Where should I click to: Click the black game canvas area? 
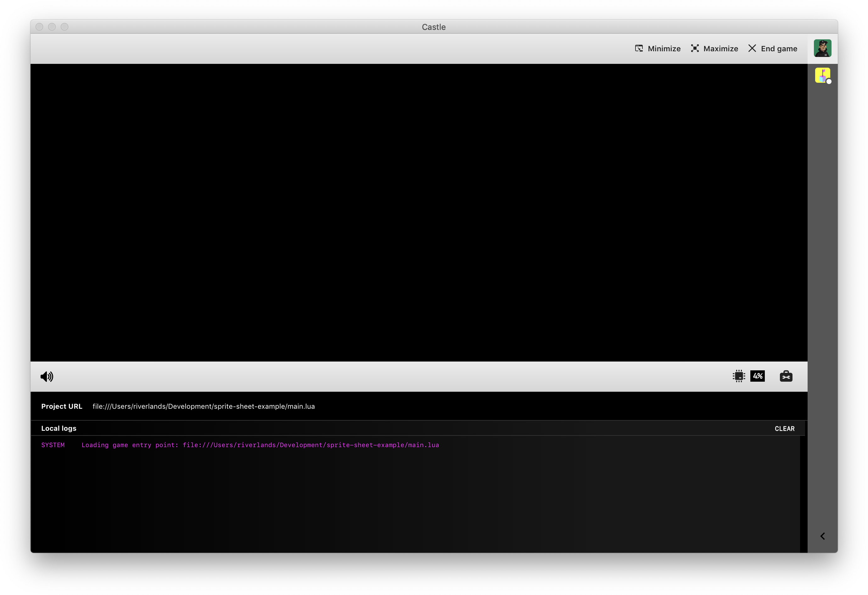(419, 212)
